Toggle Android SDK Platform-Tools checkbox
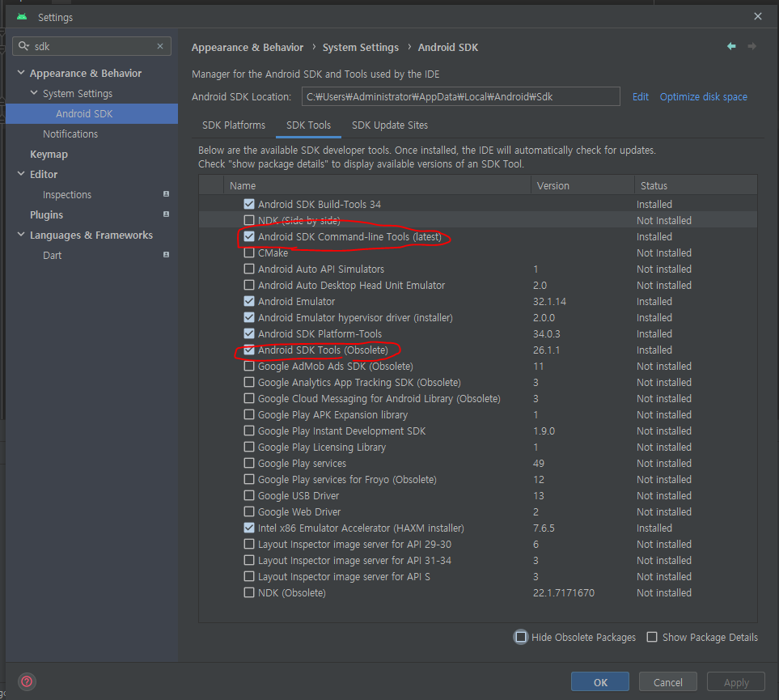The height and width of the screenshot is (700, 779). [x=249, y=333]
